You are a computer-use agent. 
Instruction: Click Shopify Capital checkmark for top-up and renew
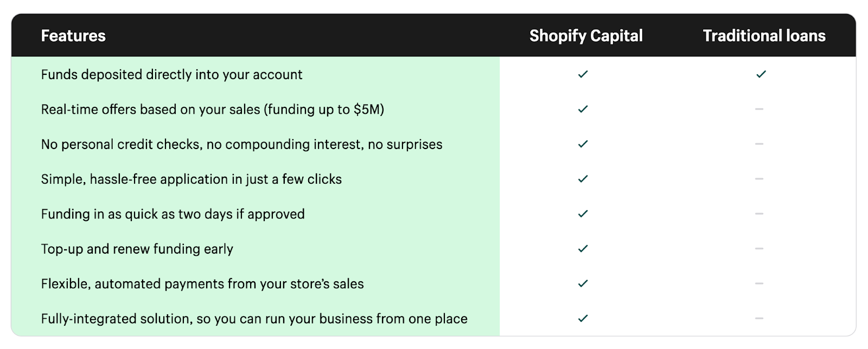tap(583, 249)
